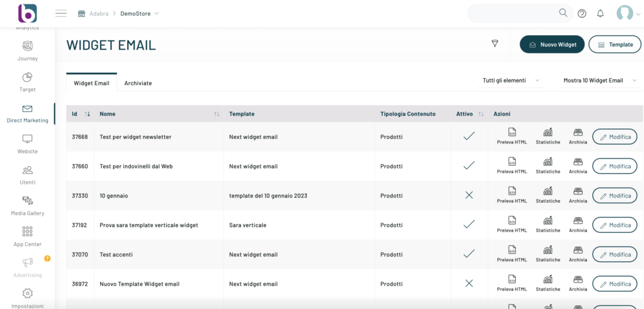Select the Widget Email tab
The height and width of the screenshot is (309, 644).
pos(91,83)
